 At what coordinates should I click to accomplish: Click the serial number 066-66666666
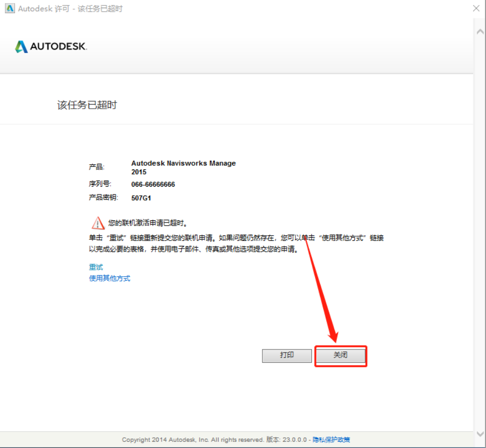(153, 185)
